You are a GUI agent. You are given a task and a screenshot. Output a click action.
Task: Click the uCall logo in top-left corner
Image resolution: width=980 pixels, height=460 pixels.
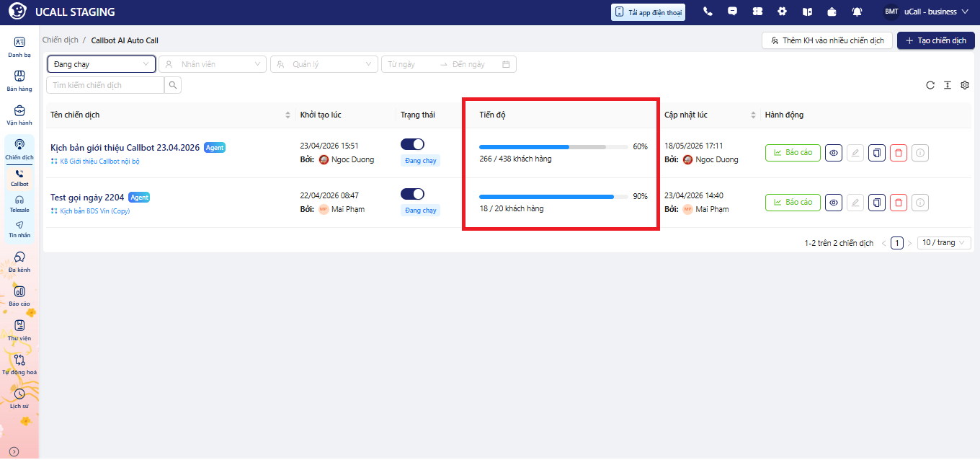click(x=17, y=12)
